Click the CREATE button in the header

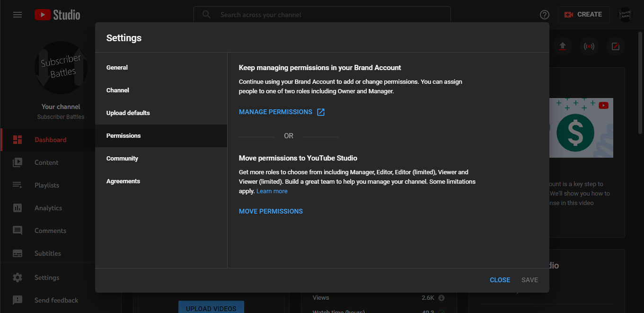tap(584, 15)
